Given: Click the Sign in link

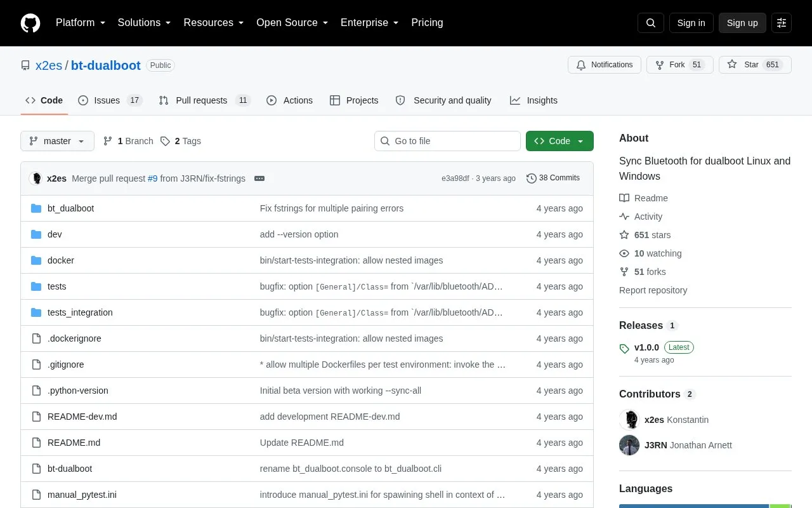Looking at the screenshot, I should click(691, 23).
